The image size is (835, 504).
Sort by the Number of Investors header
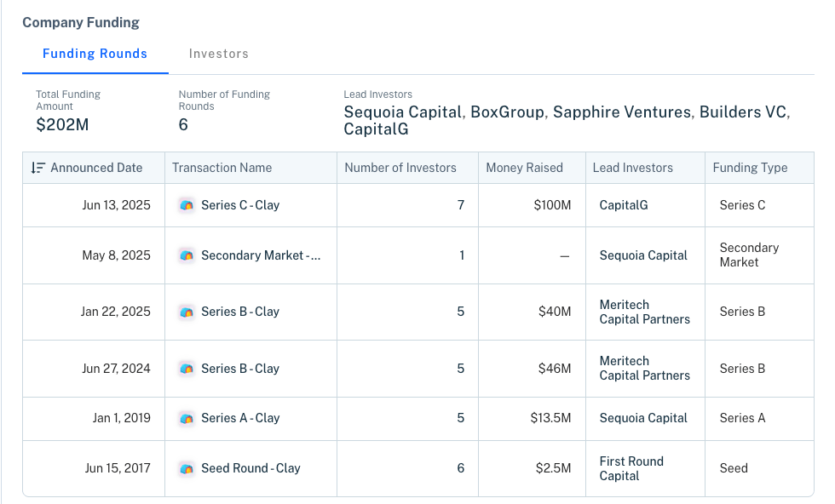tap(400, 168)
